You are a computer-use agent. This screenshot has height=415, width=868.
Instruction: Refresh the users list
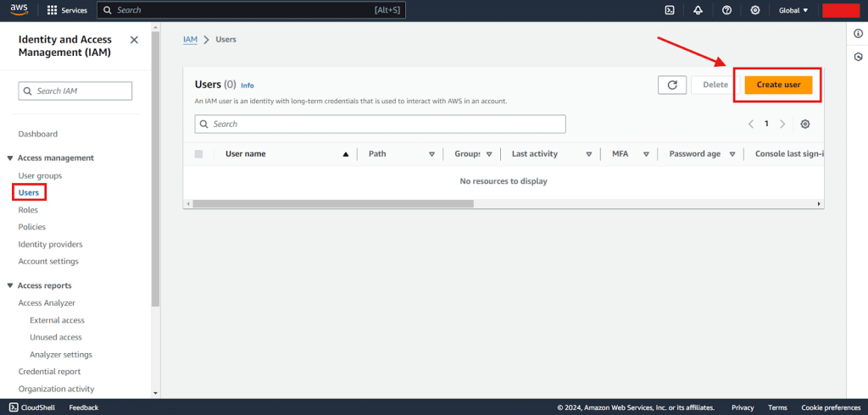click(x=671, y=85)
